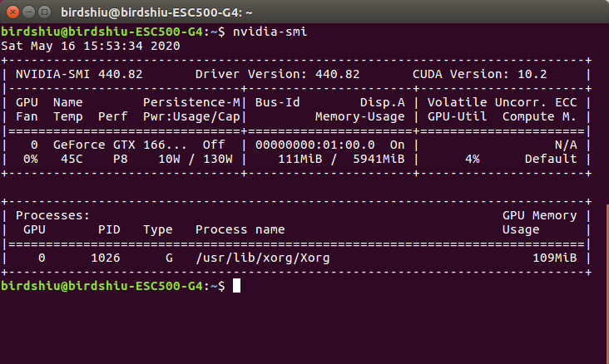
Task: Click the compute mode Default
Action: (551, 159)
